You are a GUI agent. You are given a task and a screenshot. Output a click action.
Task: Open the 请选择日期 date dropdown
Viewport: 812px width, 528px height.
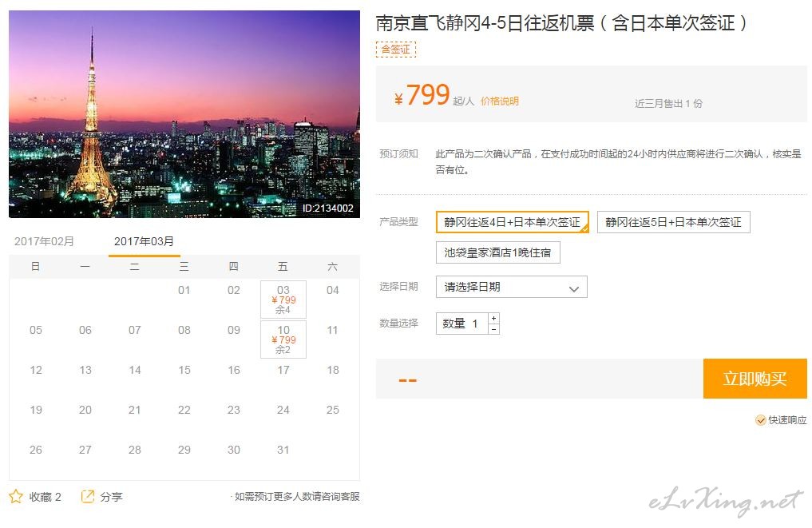511,287
